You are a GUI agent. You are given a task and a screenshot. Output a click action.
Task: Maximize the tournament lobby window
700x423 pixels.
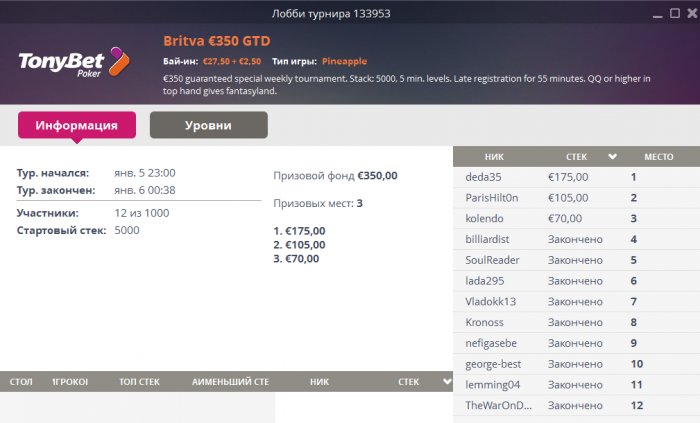click(x=675, y=13)
